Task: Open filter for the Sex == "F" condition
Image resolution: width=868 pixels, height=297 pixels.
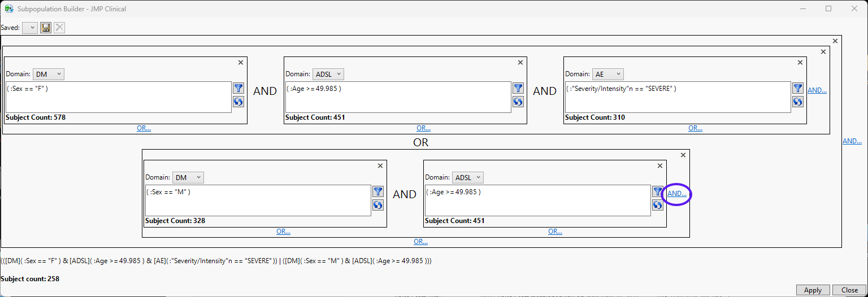Action: 238,88
